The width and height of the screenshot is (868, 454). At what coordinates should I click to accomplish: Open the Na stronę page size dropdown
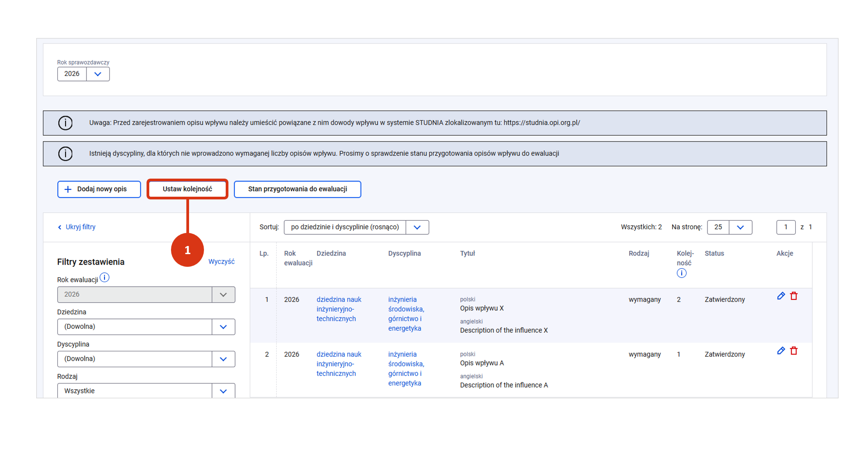pyautogui.click(x=740, y=227)
